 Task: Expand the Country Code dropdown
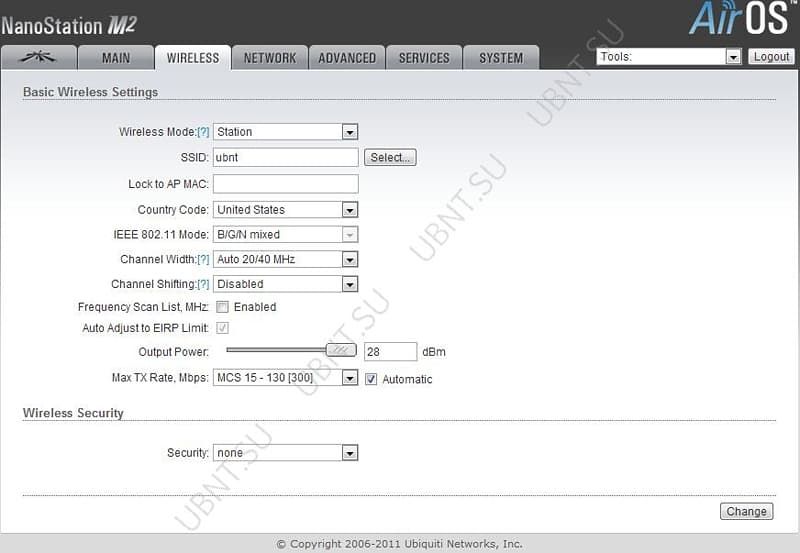(x=286, y=210)
